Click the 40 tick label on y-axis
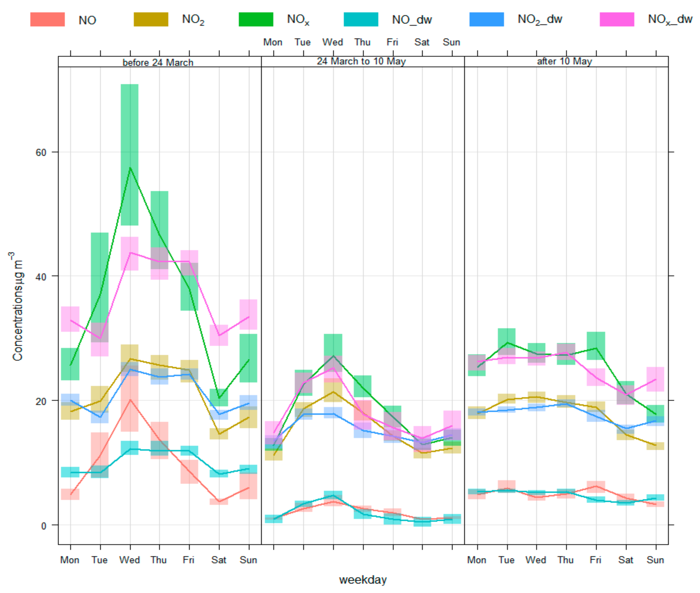 pyautogui.click(x=41, y=277)
